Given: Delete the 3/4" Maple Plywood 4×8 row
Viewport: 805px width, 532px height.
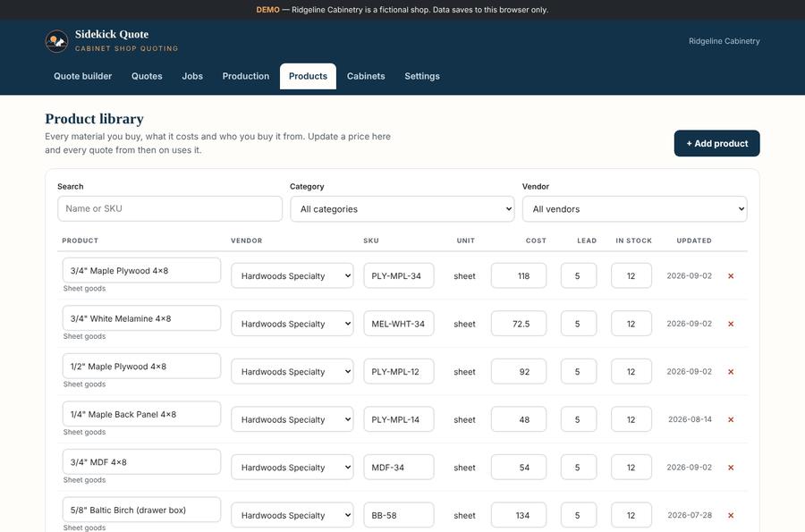Looking at the screenshot, I should (731, 276).
